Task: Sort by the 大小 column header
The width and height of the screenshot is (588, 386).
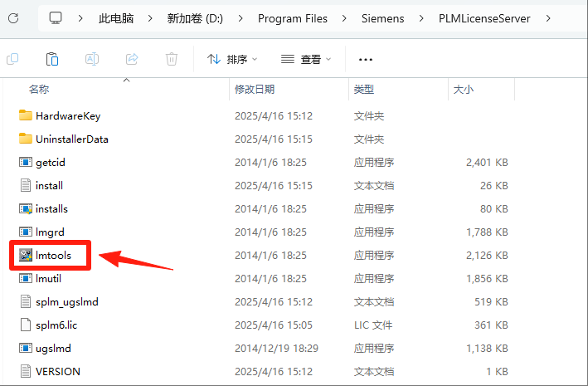Action: (x=464, y=90)
